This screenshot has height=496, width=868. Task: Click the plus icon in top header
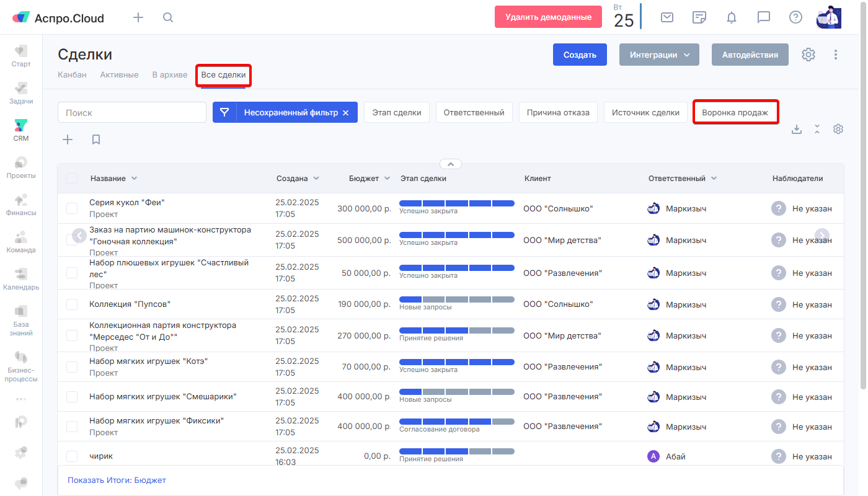[138, 17]
